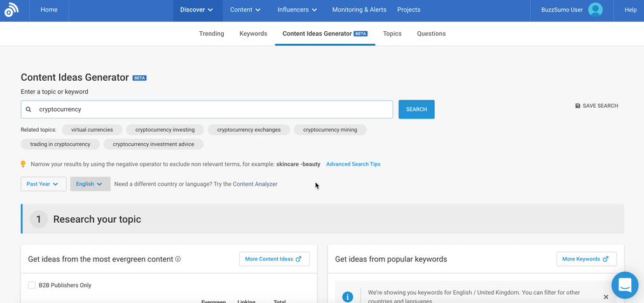Switch to the Trending tab
The height and width of the screenshot is (303, 644).
(211, 34)
